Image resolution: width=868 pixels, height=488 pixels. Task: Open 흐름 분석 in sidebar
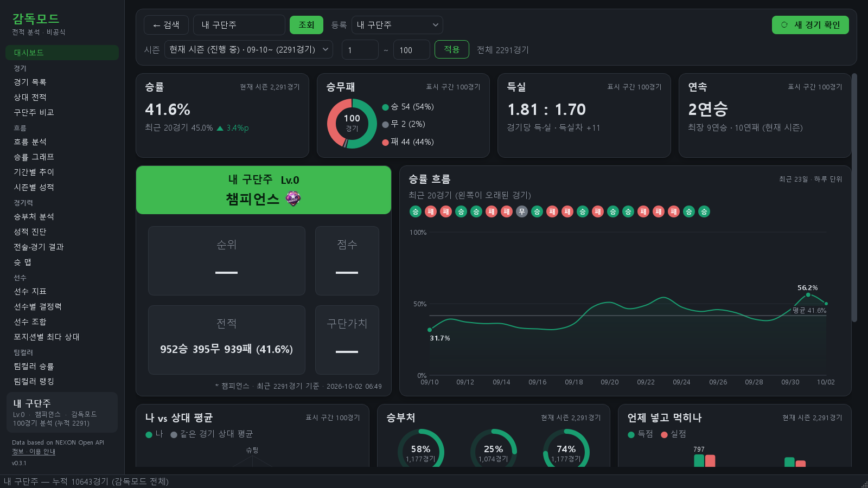click(x=62, y=142)
